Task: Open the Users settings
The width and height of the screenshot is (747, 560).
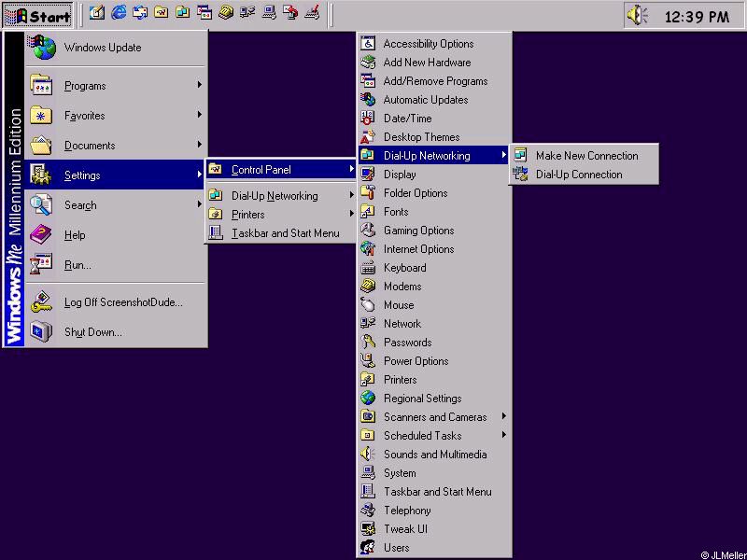Action: pyautogui.click(x=434, y=548)
